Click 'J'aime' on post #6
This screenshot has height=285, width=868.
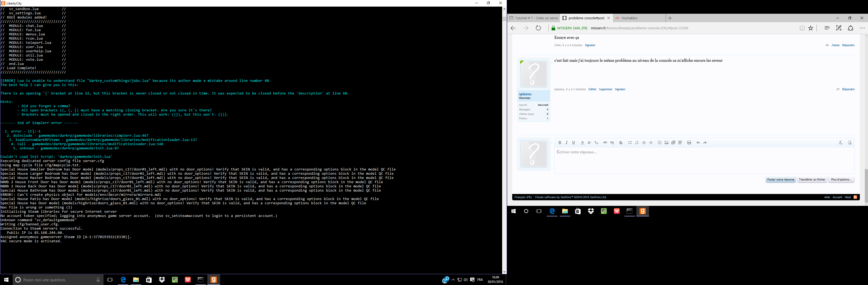tap(835, 45)
